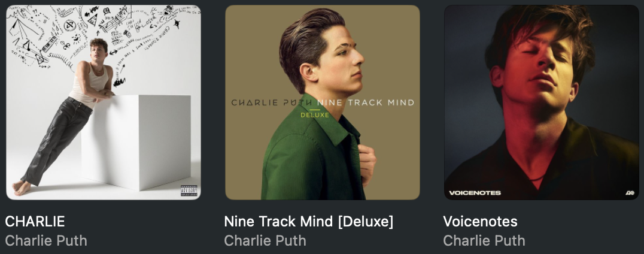
Task: Click the VOICENOTES wordmark on the cover art
Action: click(x=475, y=193)
